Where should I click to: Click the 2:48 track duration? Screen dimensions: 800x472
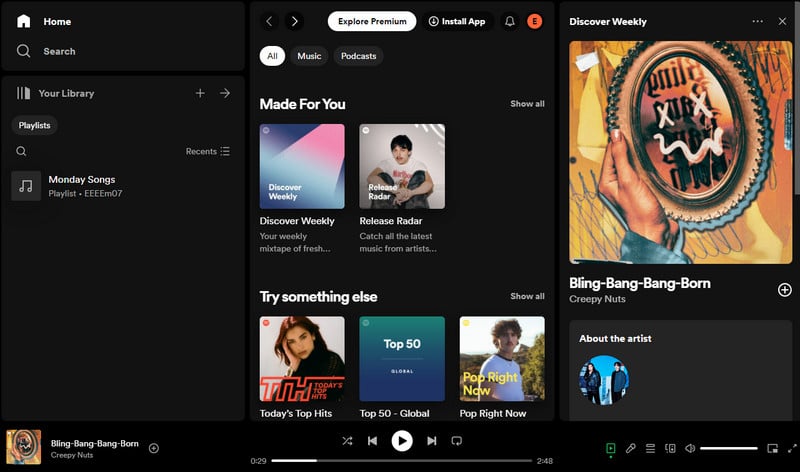click(x=544, y=461)
